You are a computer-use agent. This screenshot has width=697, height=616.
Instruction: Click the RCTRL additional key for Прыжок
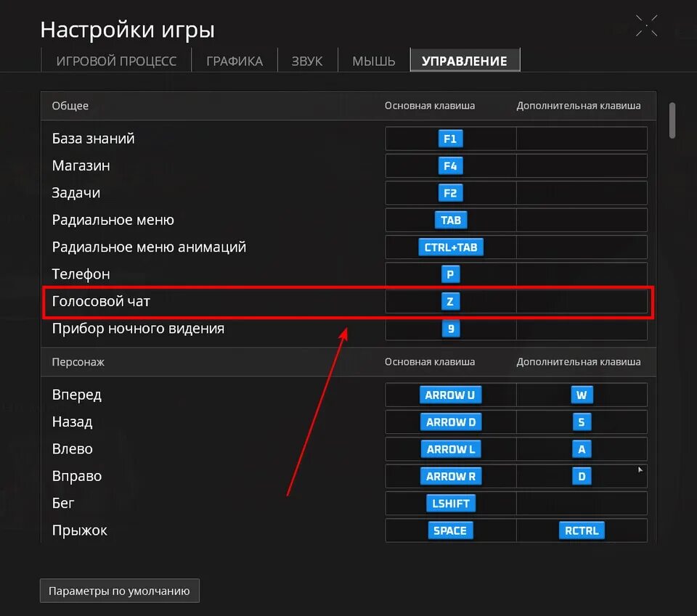coord(581,530)
